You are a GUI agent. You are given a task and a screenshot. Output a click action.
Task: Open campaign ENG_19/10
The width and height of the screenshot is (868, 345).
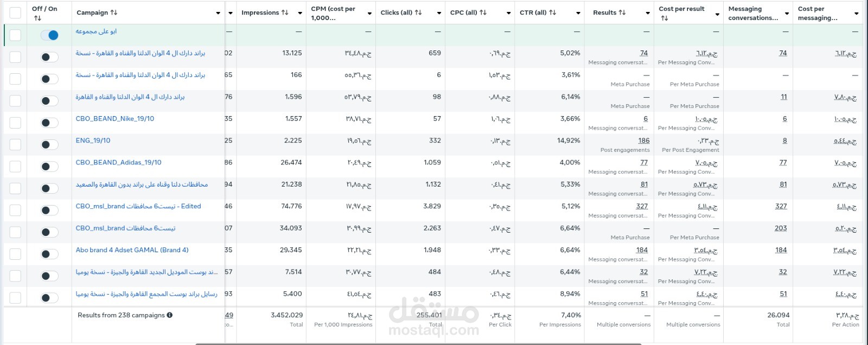coord(93,140)
